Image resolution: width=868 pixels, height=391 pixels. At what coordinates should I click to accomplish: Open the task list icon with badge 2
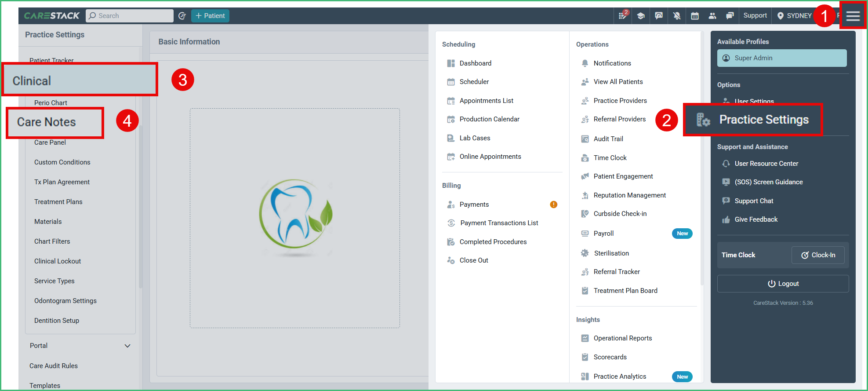(x=623, y=15)
